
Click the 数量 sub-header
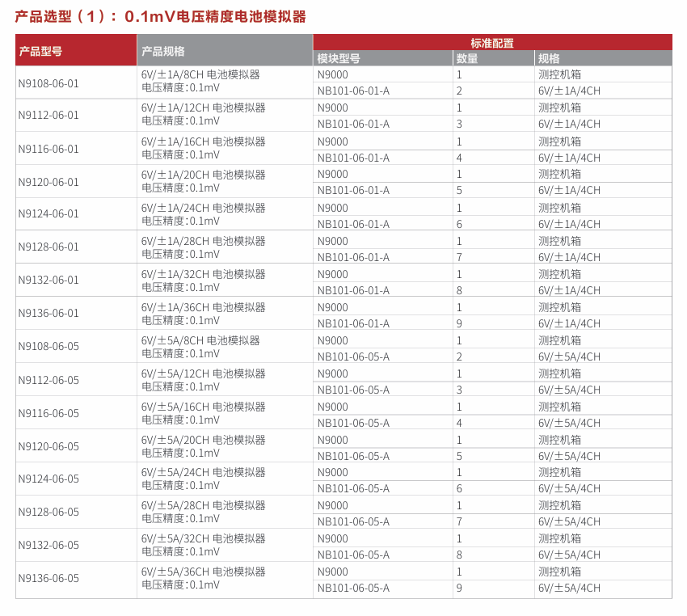[467, 58]
